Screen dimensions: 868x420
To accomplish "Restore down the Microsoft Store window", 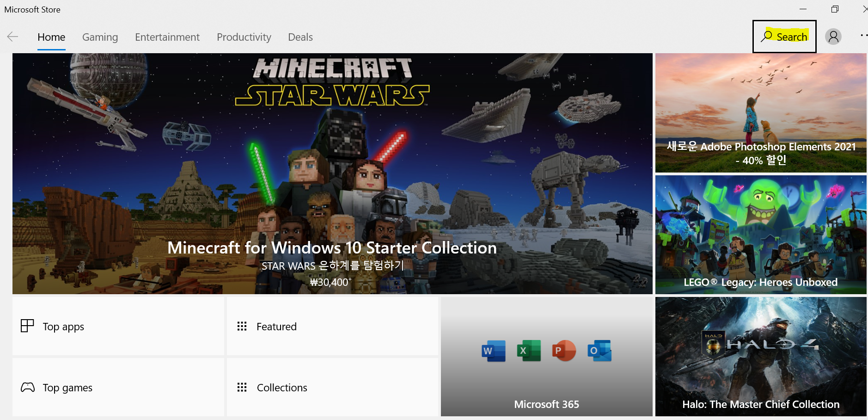I will [835, 9].
